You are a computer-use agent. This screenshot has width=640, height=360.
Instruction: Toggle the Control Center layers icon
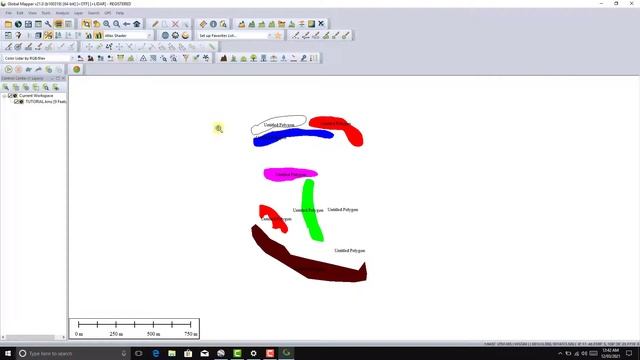(x=58, y=24)
